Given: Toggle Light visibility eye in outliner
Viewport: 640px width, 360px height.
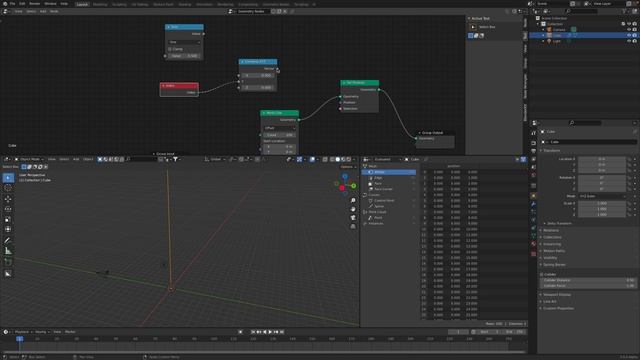Looking at the screenshot, I should (x=629, y=41).
